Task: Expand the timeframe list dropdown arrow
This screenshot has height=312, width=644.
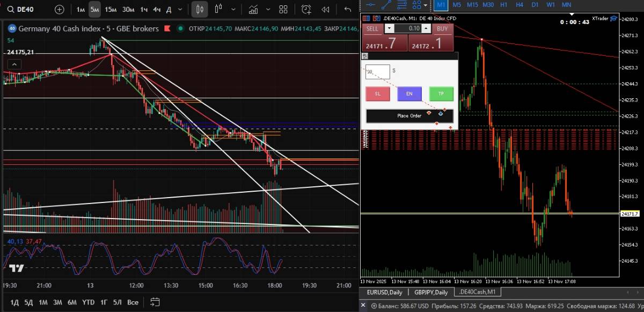Action: tap(181, 10)
